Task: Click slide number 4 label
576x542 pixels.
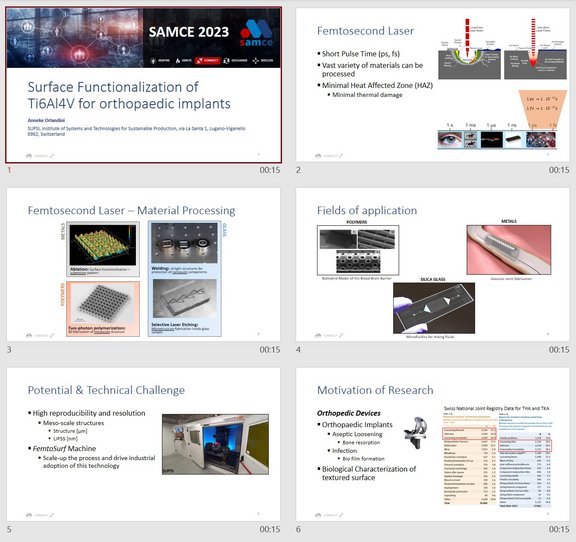Action: (x=298, y=350)
